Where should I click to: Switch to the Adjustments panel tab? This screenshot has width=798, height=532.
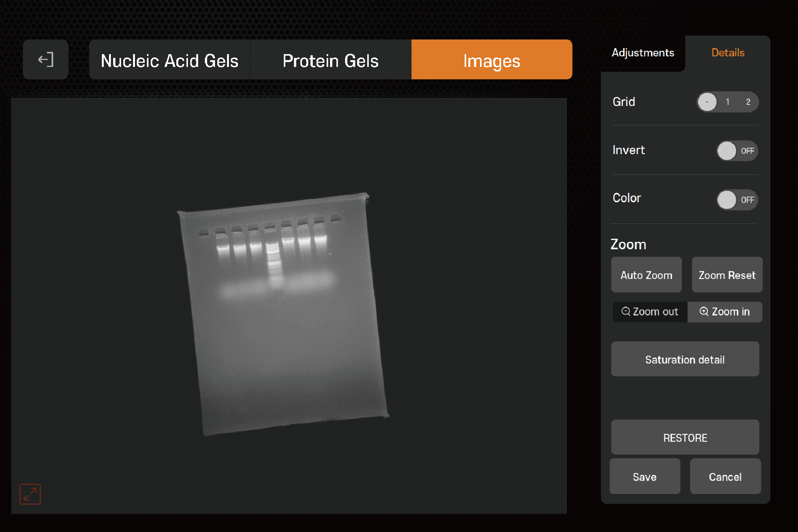point(643,53)
